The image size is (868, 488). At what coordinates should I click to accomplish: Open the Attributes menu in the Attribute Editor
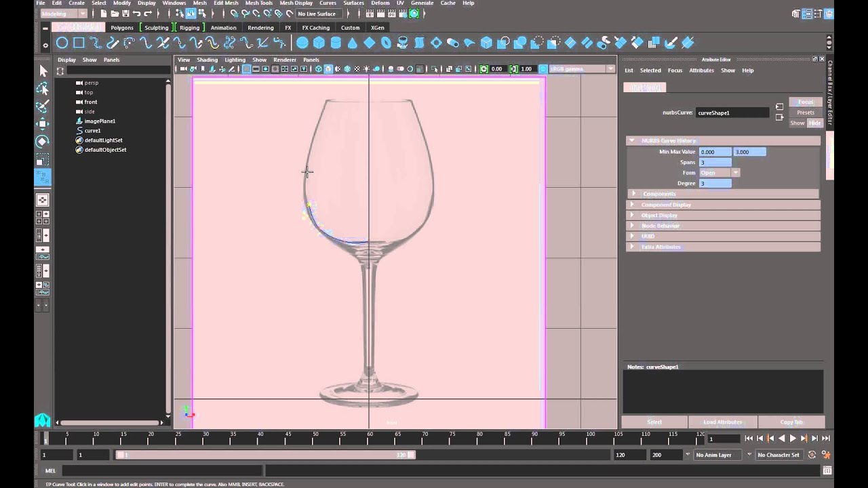pyautogui.click(x=701, y=70)
